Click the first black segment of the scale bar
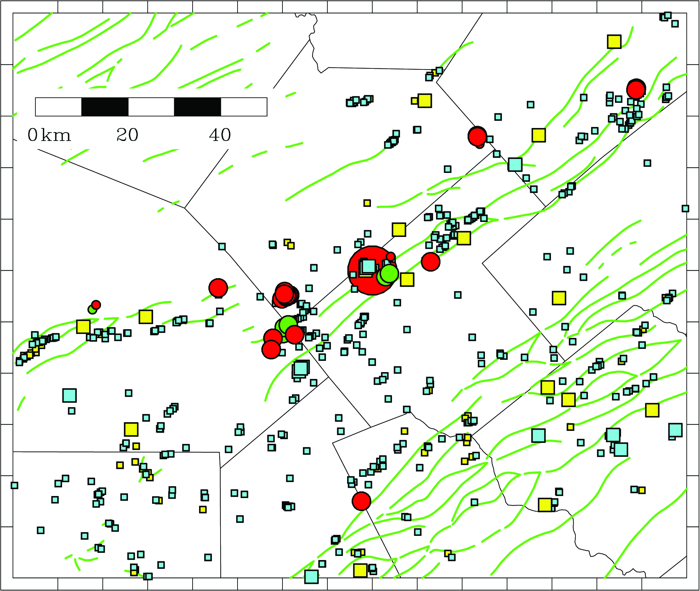 click(105, 107)
